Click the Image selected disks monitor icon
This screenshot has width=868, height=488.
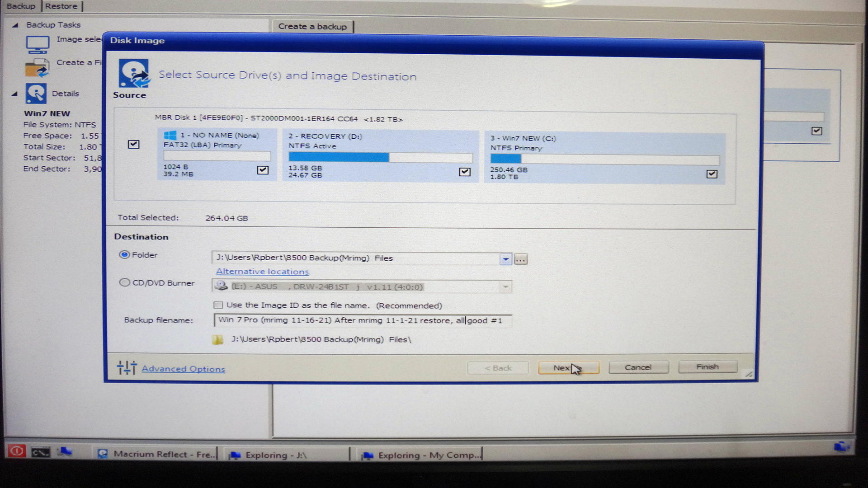point(38,44)
